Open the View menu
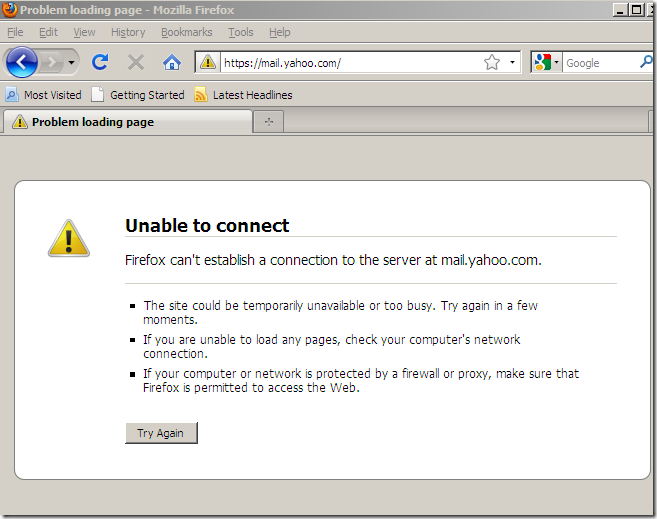This screenshot has height=519, width=657. click(84, 32)
